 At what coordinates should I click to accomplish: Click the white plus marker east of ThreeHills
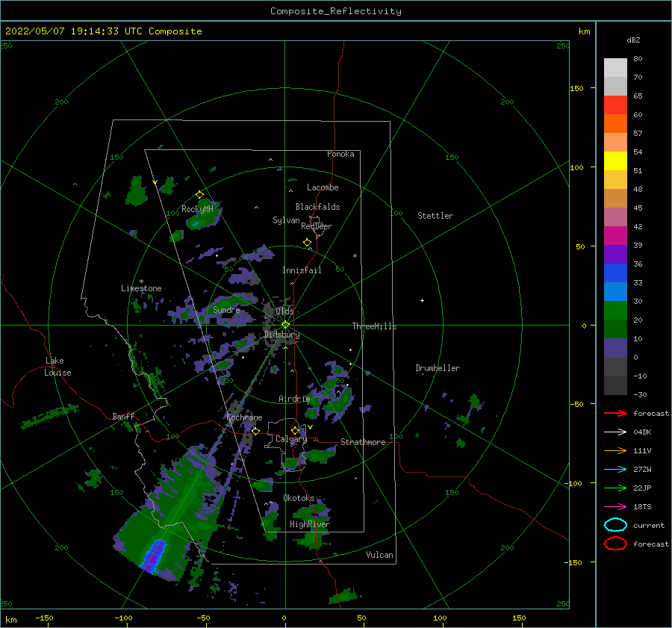(x=422, y=300)
